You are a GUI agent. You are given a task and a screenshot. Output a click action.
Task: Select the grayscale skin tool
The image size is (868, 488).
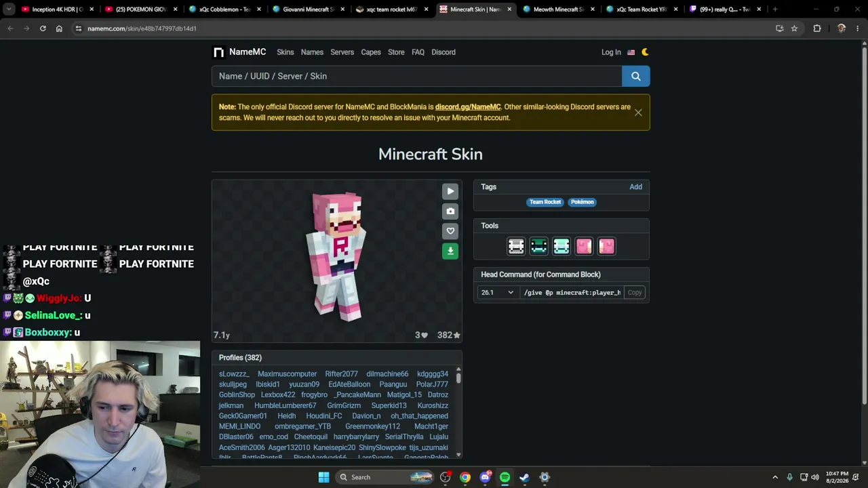tap(516, 246)
